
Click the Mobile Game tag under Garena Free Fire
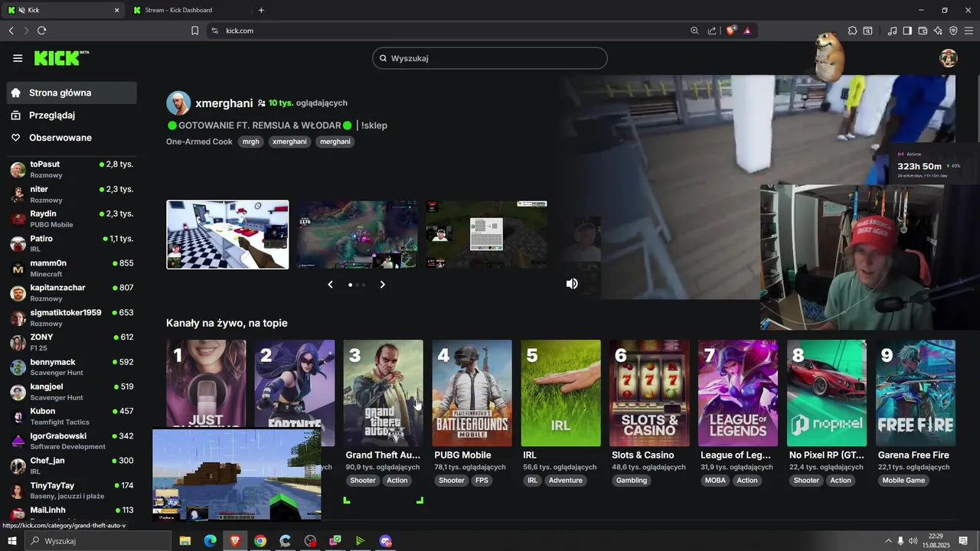coord(904,481)
